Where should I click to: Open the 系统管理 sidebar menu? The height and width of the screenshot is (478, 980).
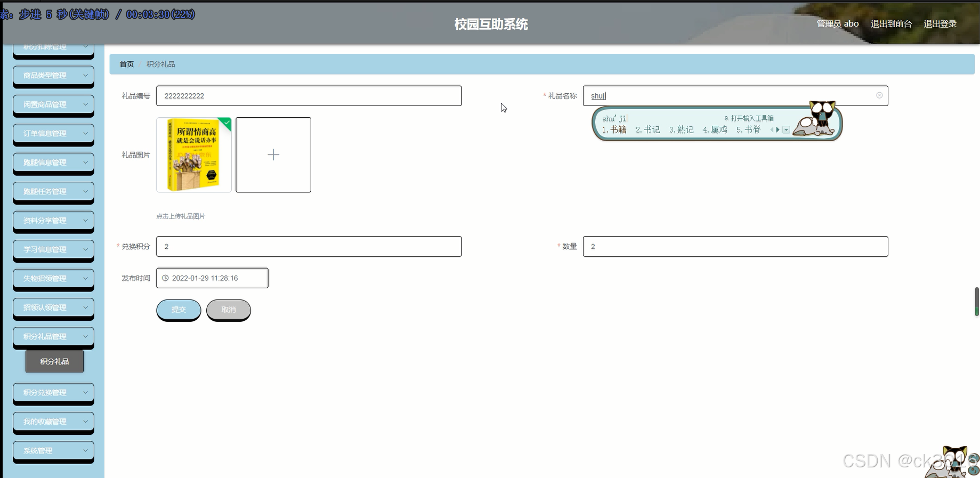[53, 451]
